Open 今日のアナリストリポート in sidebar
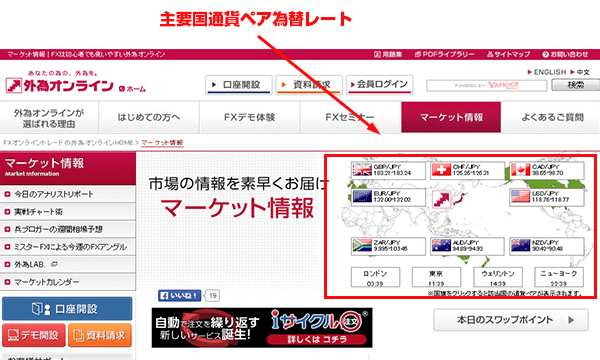Viewport: 600px width, 360px height. [68, 194]
